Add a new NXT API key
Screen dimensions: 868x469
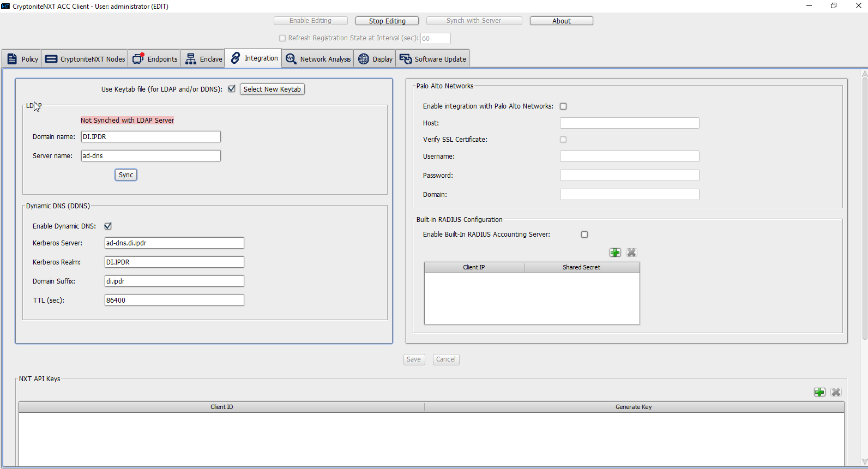pyautogui.click(x=819, y=392)
